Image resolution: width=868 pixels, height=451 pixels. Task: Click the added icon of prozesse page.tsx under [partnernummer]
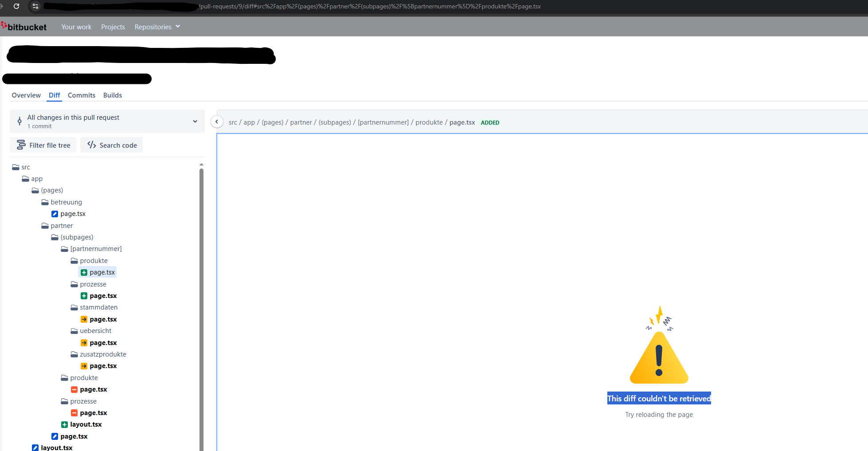coord(84,296)
